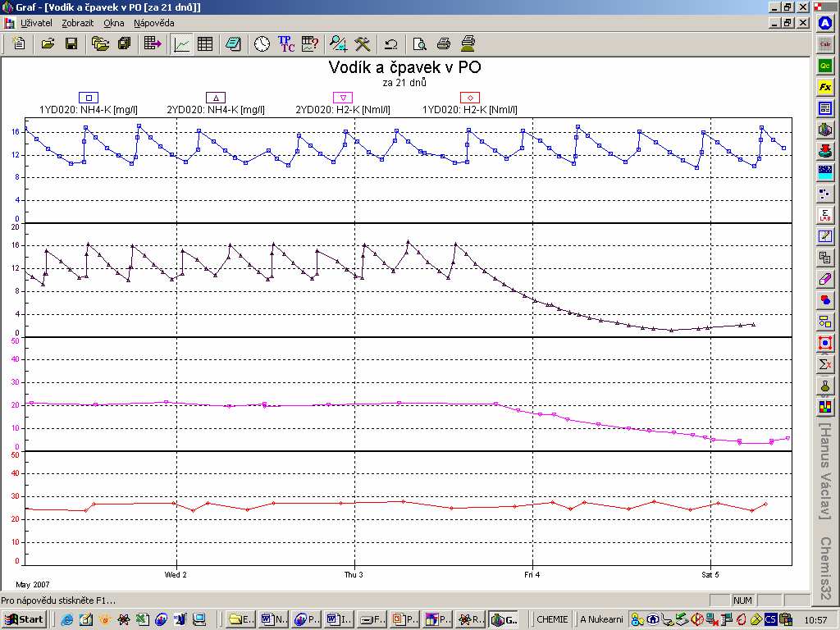Click the 'Wed 2' date axis label

click(176, 575)
